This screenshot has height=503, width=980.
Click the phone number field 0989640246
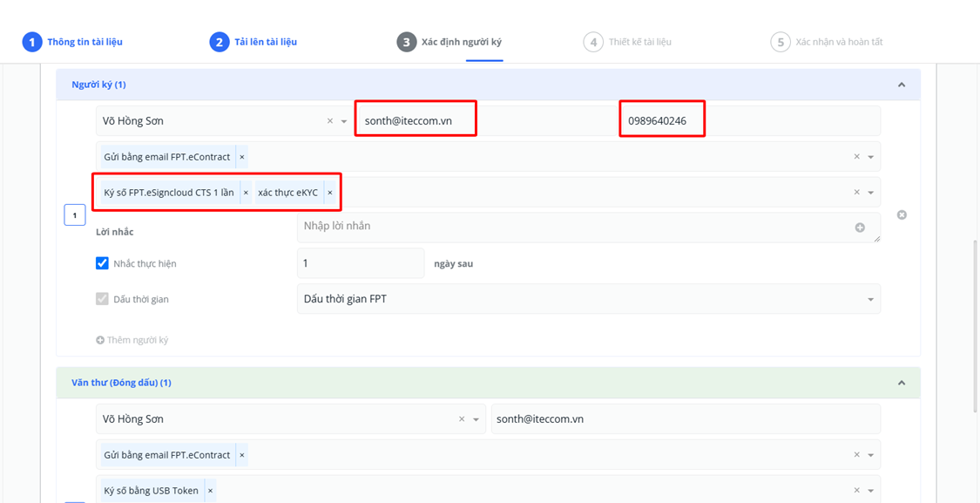point(747,121)
